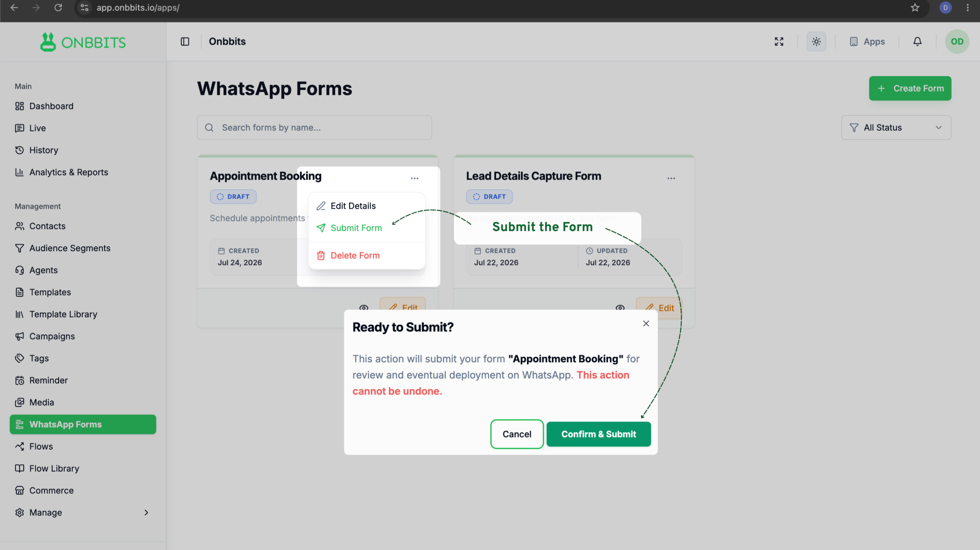Cancel the submit confirmation

[517, 434]
